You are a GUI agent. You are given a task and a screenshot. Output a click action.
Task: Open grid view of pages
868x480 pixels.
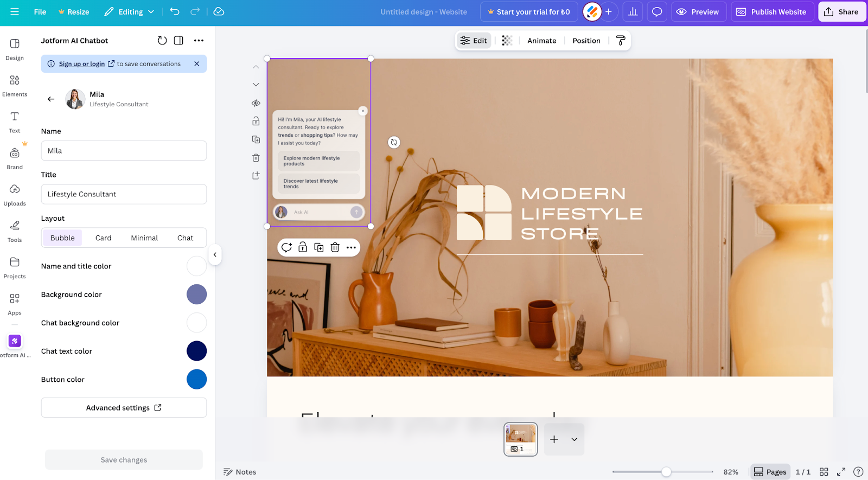click(824, 472)
